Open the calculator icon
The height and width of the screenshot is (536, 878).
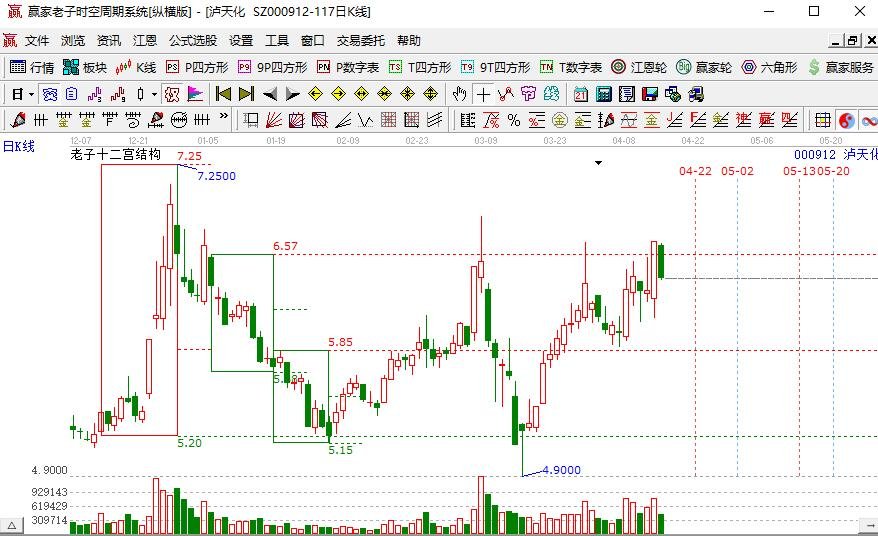(x=604, y=94)
